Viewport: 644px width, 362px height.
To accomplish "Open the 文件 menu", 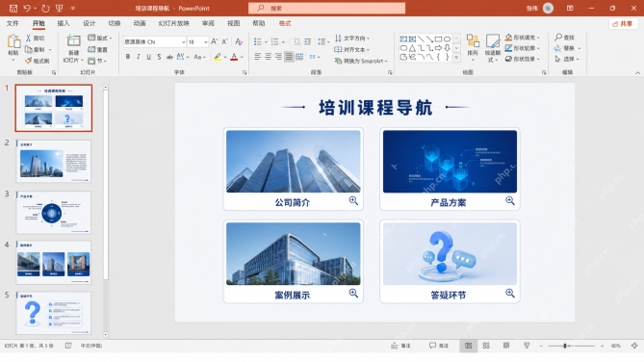I will (13, 23).
